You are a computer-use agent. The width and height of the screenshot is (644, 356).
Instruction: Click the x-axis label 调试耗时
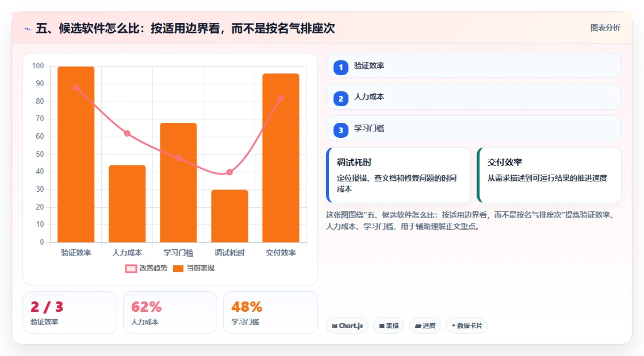coord(229,253)
